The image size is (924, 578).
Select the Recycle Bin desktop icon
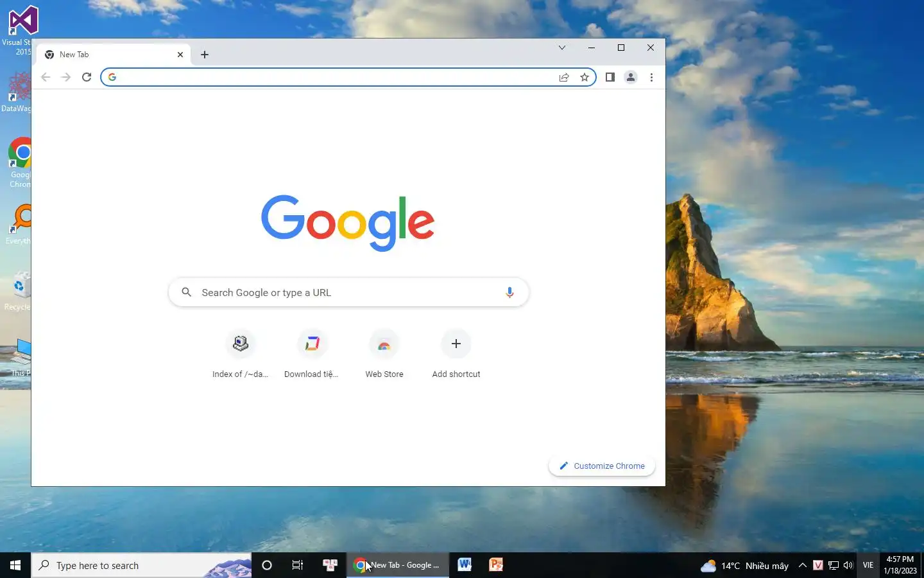click(18, 291)
